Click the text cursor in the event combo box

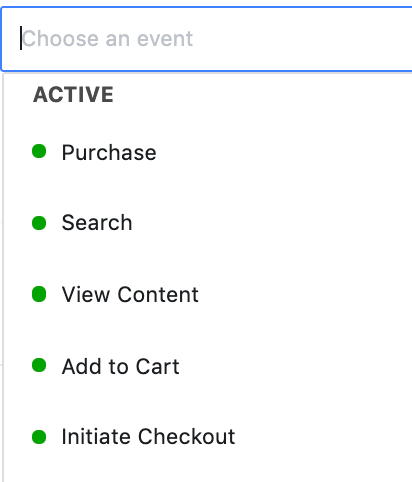click(x=21, y=38)
